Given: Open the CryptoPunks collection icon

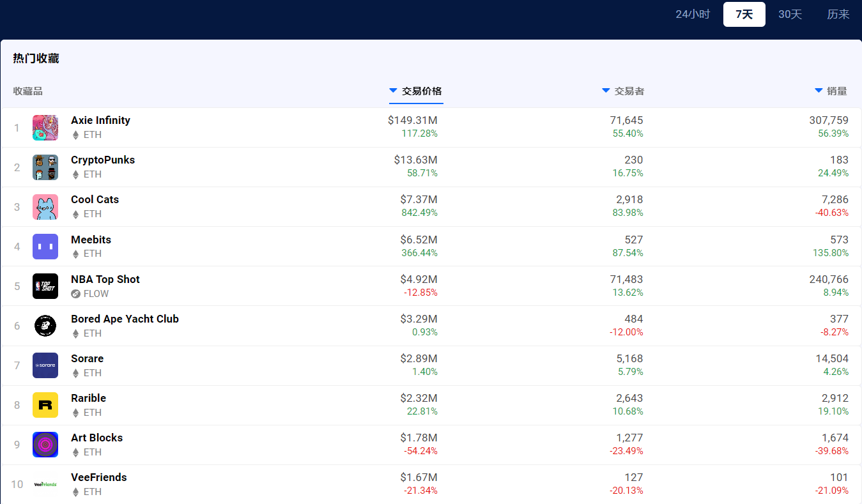Looking at the screenshot, I should pos(45,167).
